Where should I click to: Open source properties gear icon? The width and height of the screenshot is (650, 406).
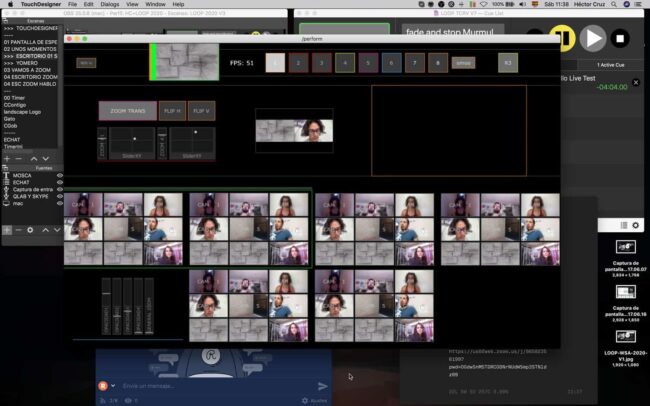coord(30,230)
